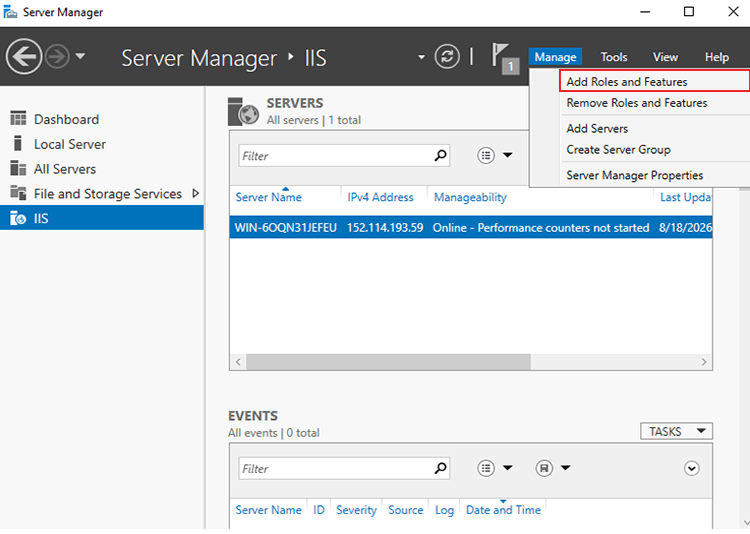Expand File and Storage Services arrow
This screenshot has height=534, width=750.
195,193
